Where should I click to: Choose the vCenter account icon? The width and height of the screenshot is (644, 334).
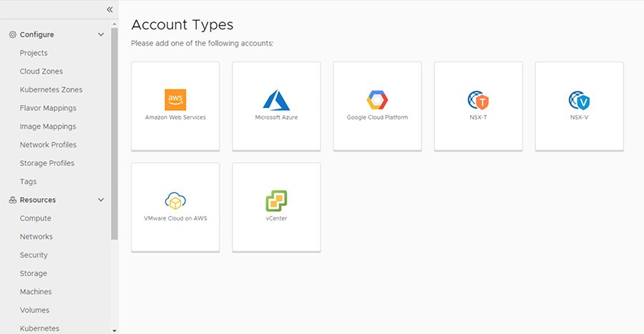tap(276, 200)
